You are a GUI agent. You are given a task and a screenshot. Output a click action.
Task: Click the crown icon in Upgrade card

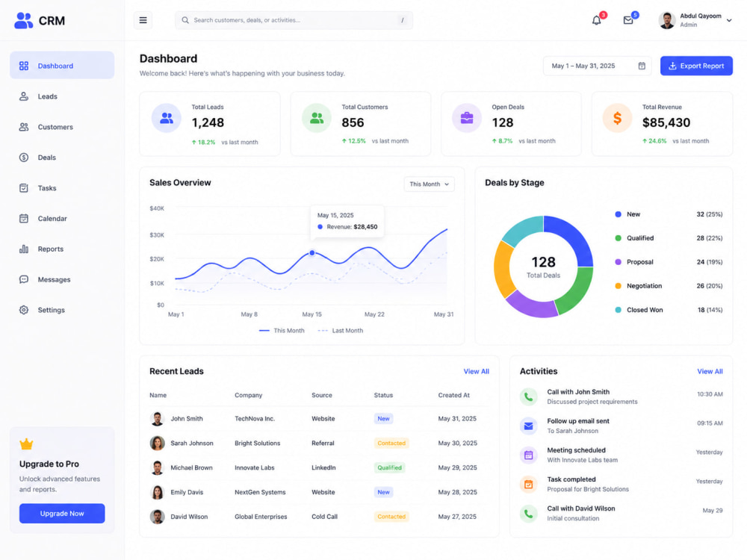26,444
